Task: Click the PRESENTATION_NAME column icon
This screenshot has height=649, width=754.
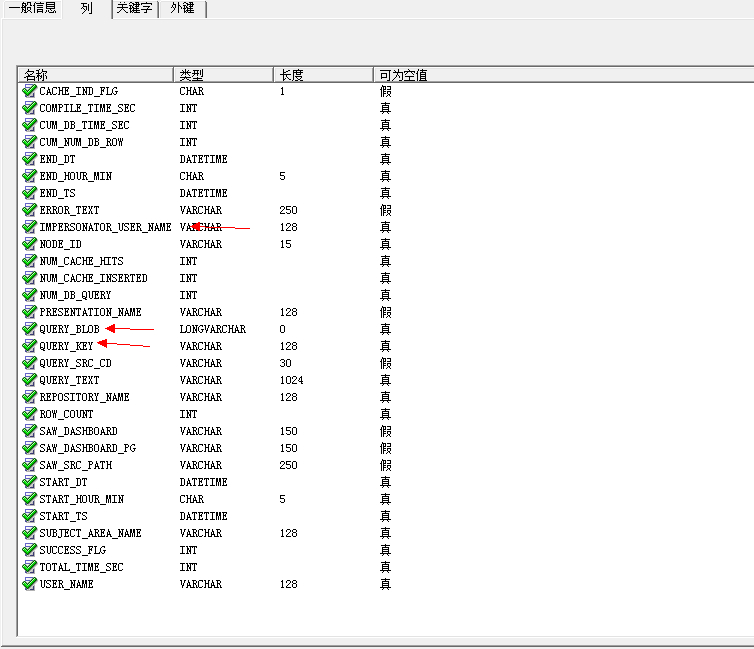Action: pos(29,312)
